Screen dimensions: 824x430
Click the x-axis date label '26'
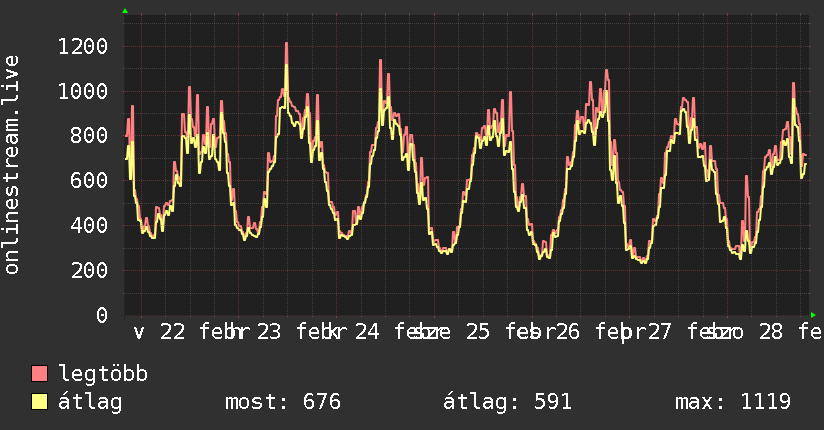[567, 332]
